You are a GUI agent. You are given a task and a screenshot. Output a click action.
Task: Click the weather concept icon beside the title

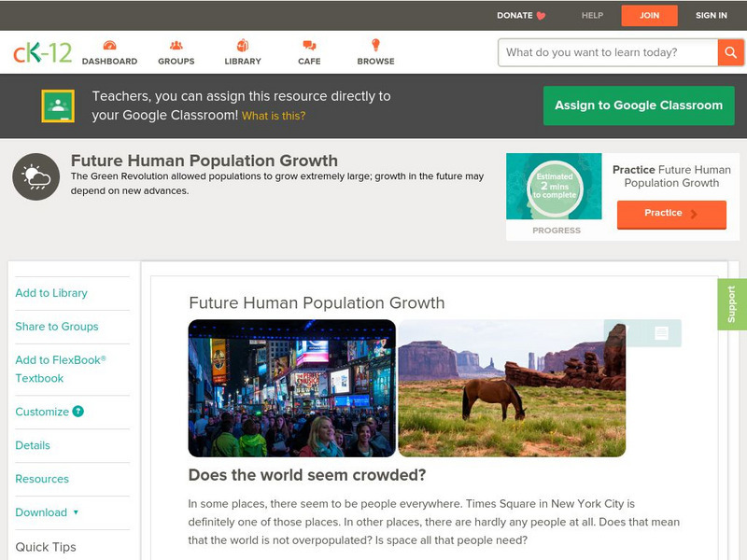36,177
